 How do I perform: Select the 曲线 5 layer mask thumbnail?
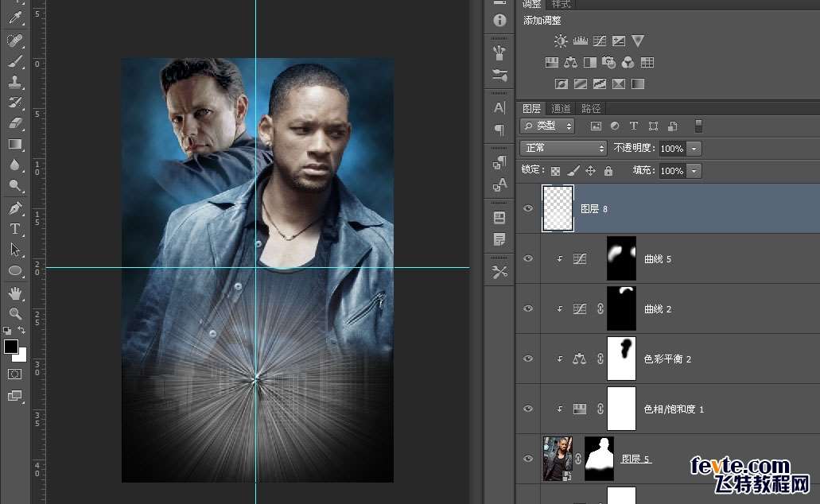621,258
